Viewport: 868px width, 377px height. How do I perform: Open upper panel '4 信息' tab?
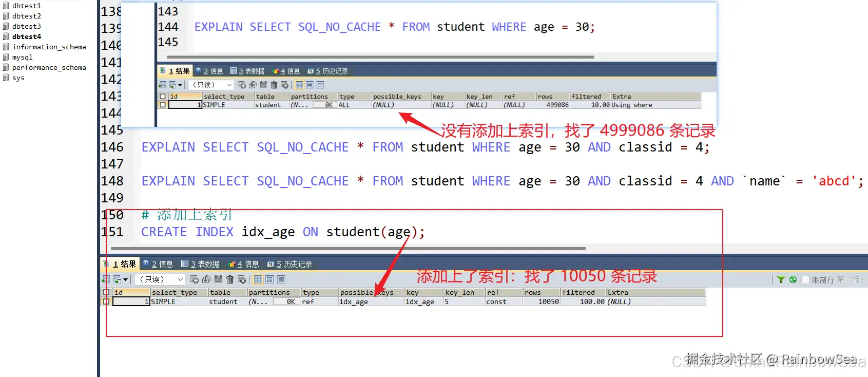286,71
